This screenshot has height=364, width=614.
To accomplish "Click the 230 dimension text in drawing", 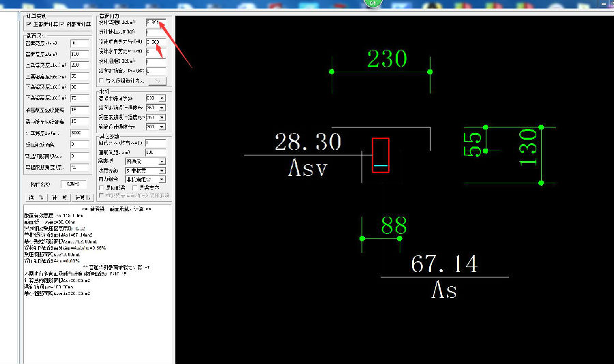I will [387, 59].
